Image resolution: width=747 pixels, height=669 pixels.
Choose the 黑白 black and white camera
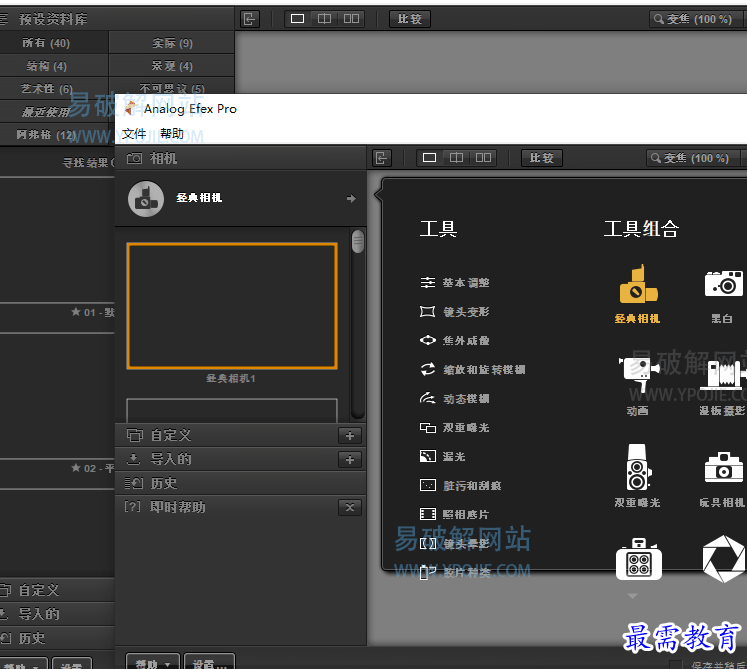(x=723, y=284)
